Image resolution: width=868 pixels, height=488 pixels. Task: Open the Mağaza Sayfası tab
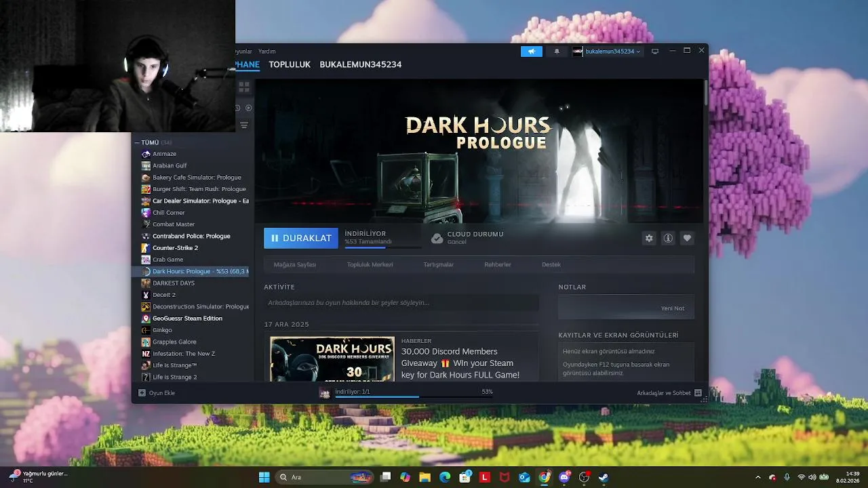pos(295,264)
